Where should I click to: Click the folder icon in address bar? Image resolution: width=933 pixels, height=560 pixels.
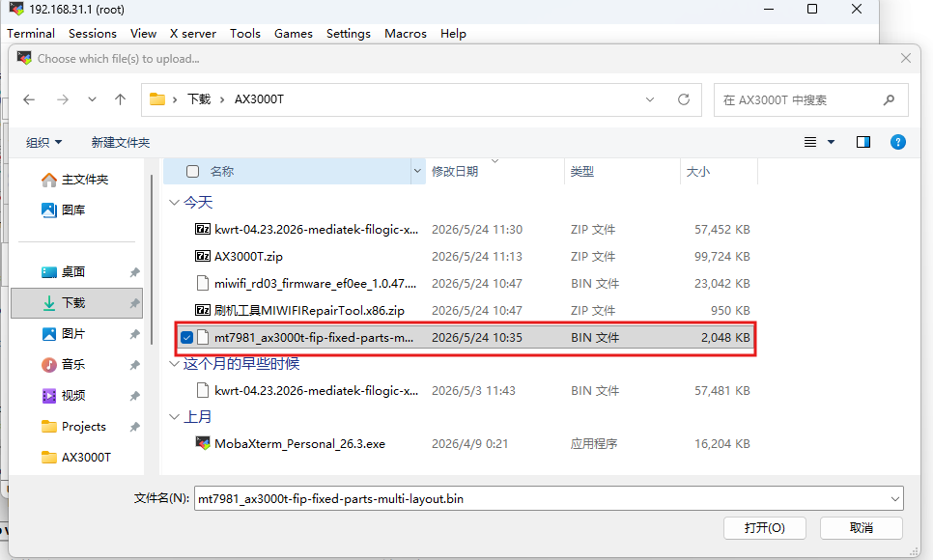coord(157,99)
